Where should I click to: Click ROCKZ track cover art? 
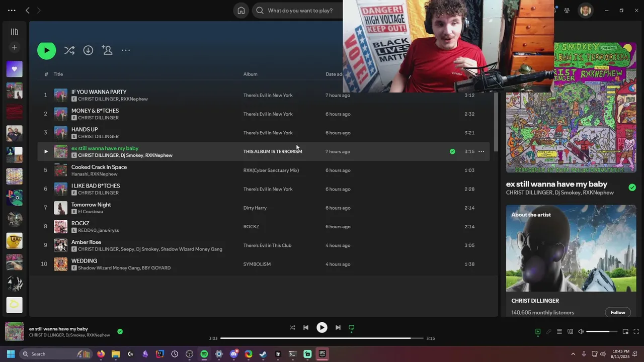pyautogui.click(x=60, y=227)
